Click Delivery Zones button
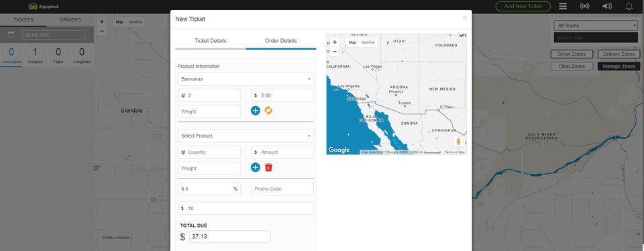Image resolution: width=644 pixels, height=251 pixels. 619,54
